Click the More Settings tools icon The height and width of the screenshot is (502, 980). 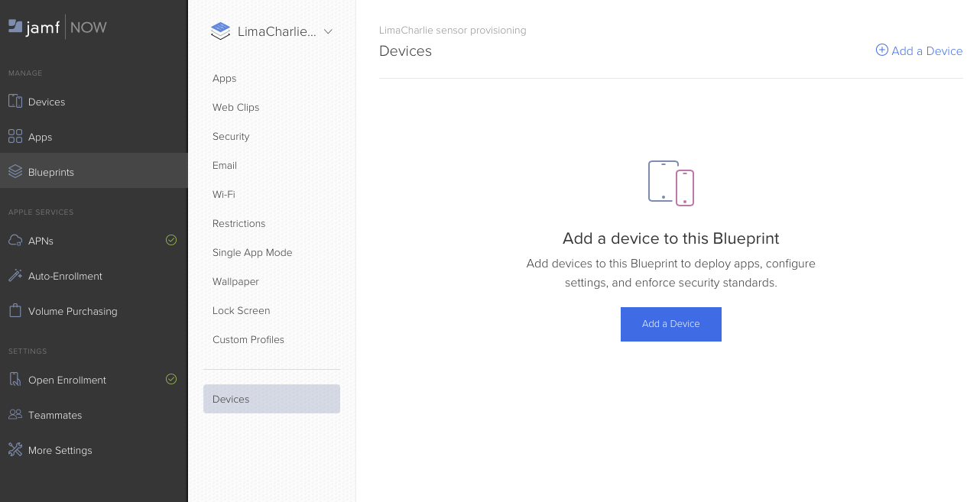coord(15,450)
